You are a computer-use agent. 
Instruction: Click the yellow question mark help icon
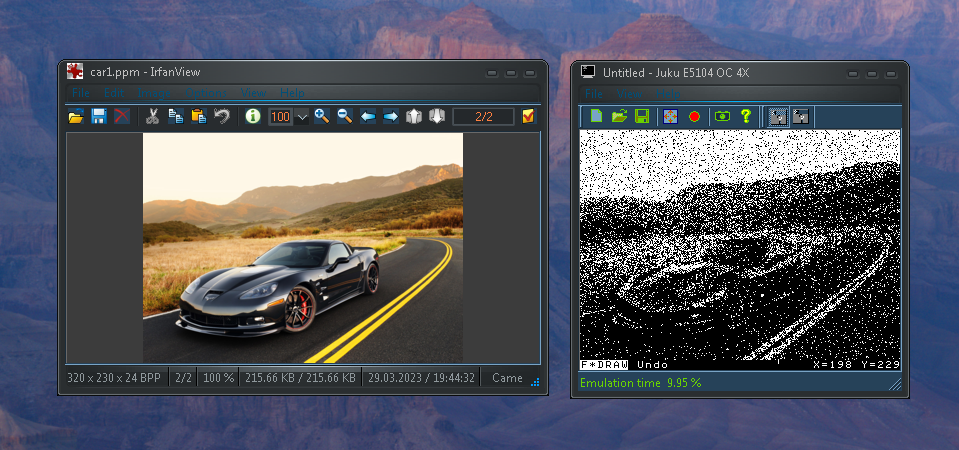coord(745,117)
